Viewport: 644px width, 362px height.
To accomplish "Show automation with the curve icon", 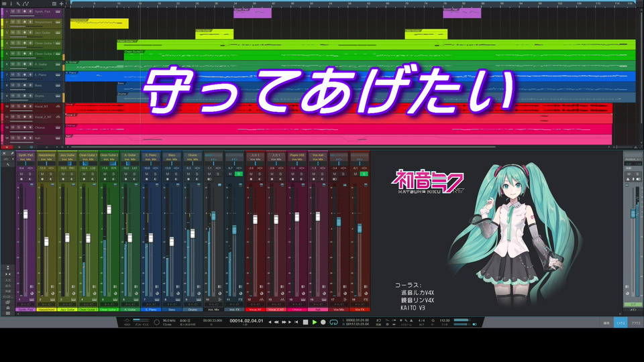I will (25, 3).
